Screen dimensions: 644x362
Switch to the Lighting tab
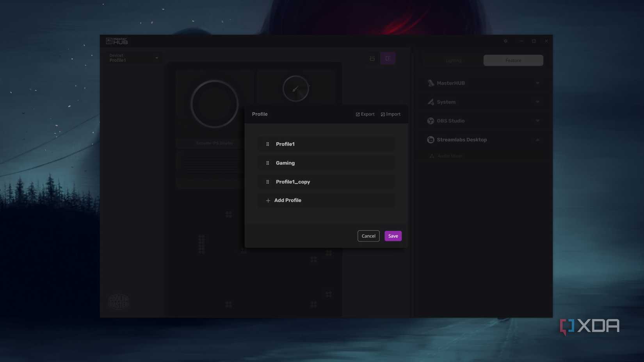pyautogui.click(x=453, y=60)
